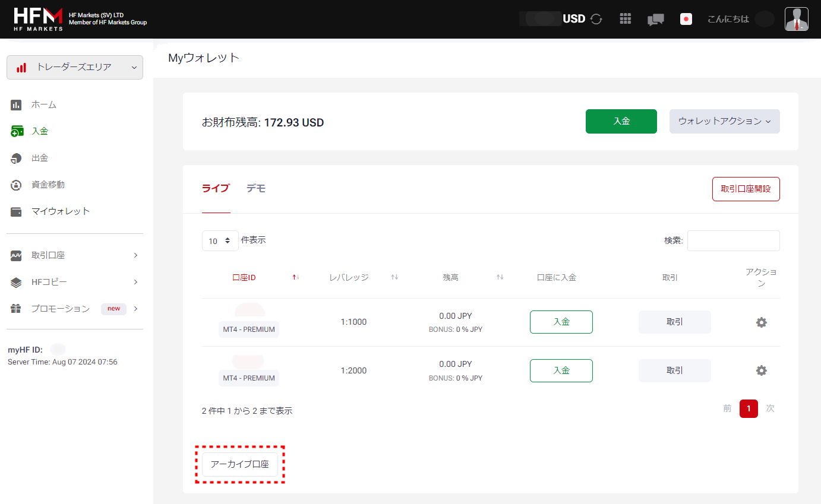
Task: Expand the 取引口座 sidebar submenu
Action: point(135,255)
